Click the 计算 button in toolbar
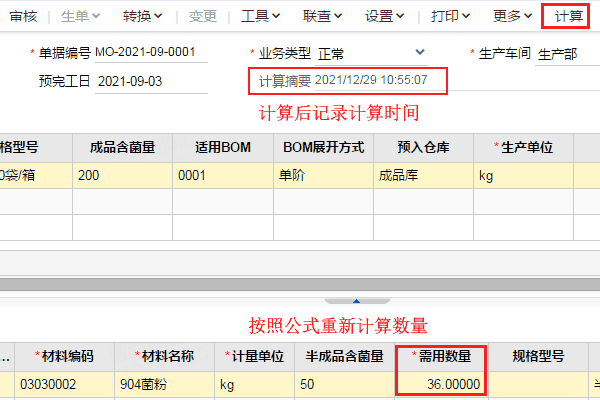Screen dimensions: 600x400 coord(569,16)
